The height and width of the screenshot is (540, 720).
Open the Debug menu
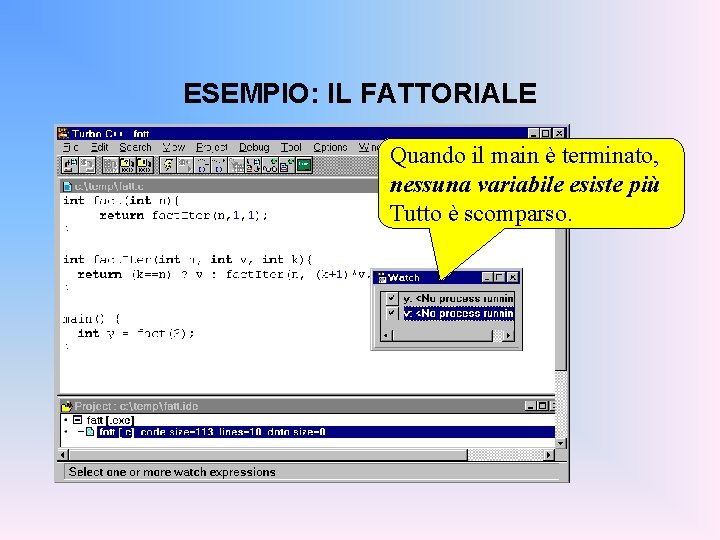[x=254, y=147]
